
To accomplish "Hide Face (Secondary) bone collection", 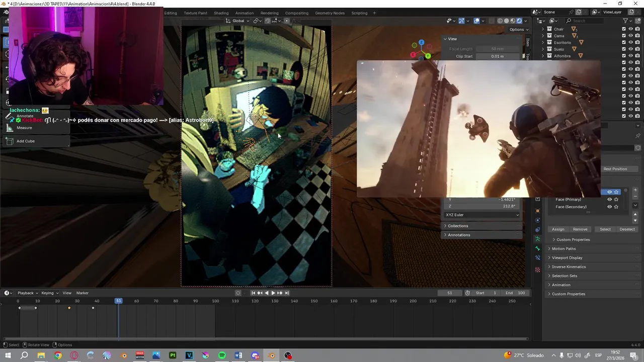I will coord(609,207).
